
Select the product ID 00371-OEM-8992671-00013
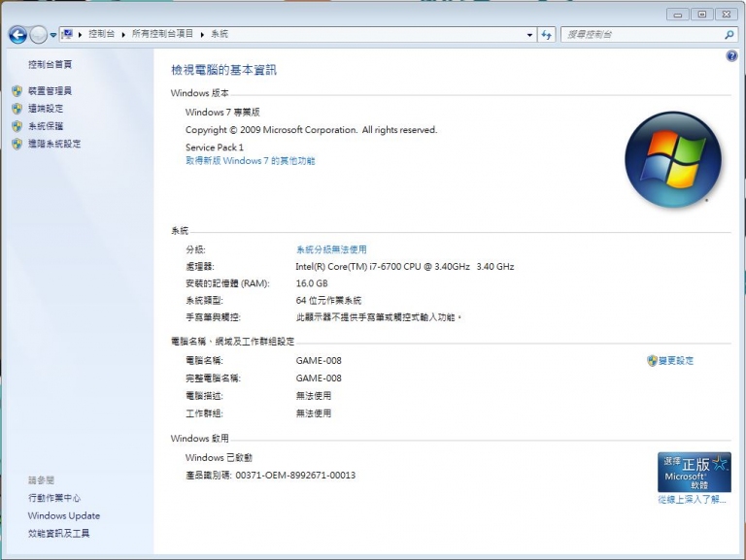click(295, 476)
